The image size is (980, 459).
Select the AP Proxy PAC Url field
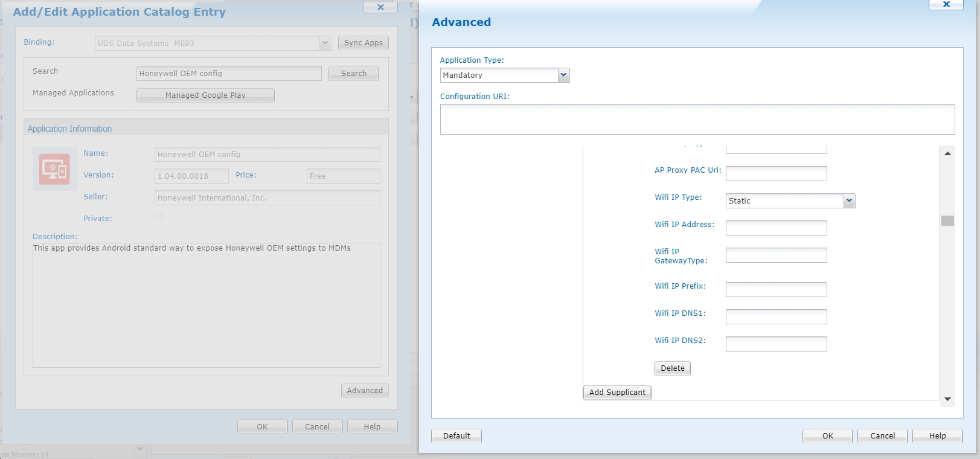[776, 173]
